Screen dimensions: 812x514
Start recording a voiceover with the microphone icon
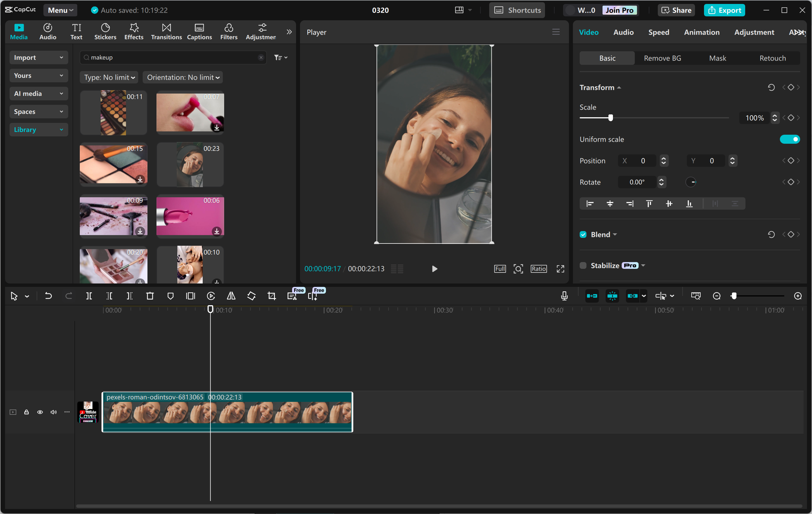pos(564,296)
